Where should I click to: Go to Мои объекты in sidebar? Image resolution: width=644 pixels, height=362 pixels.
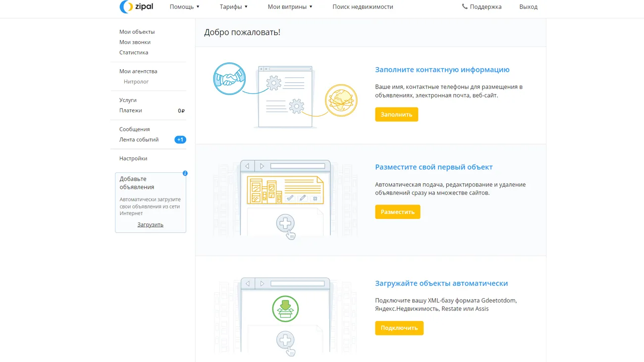(x=137, y=32)
